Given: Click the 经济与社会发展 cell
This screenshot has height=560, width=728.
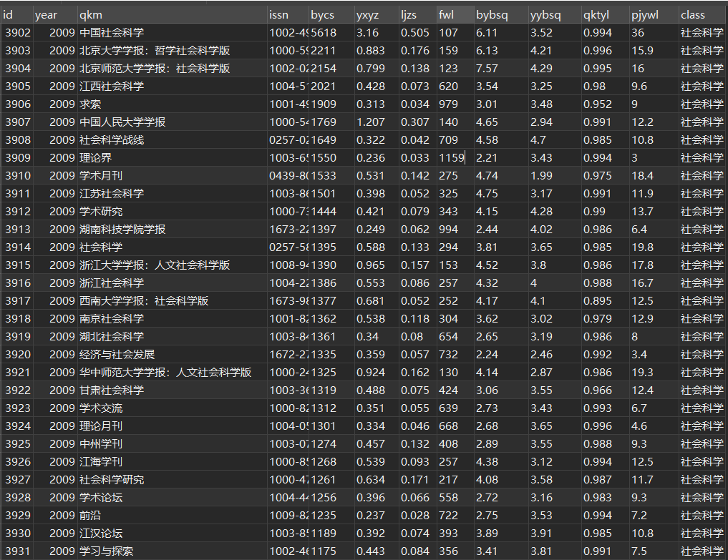Looking at the screenshot, I should [173, 355].
